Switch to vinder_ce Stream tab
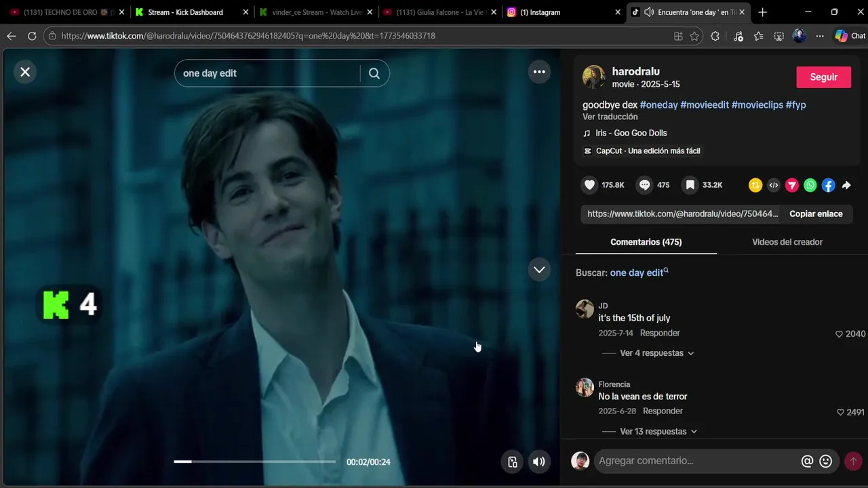This screenshot has height=488, width=868. [317, 12]
